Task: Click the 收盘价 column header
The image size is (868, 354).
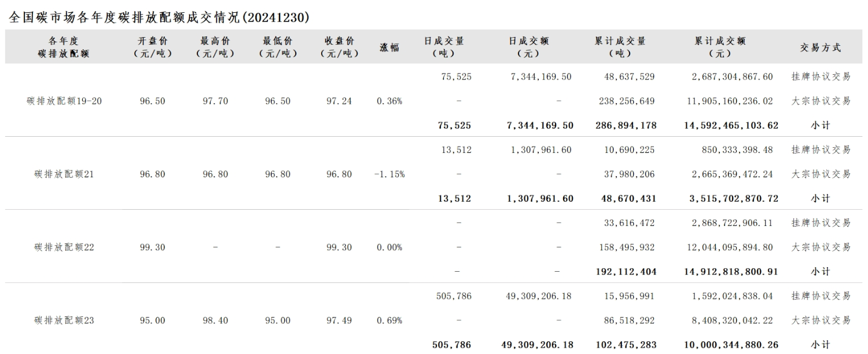Action: (x=339, y=47)
